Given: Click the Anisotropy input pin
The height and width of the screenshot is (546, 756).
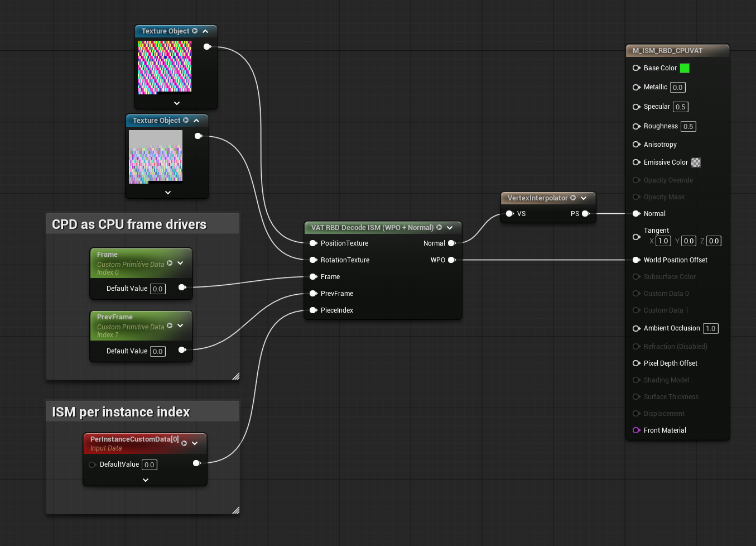Looking at the screenshot, I should pyautogui.click(x=636, y=145).
